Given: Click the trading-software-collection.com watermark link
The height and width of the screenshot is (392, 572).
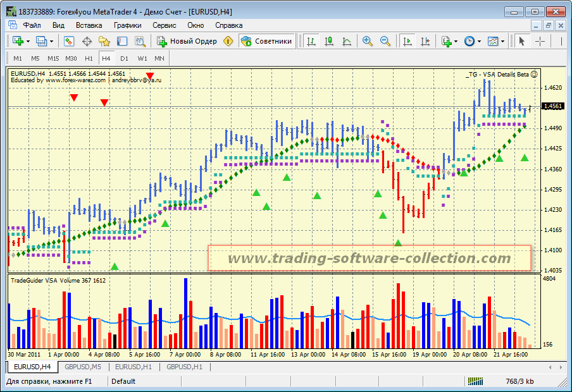Looking at the screenshot, I should click(370, 259).
